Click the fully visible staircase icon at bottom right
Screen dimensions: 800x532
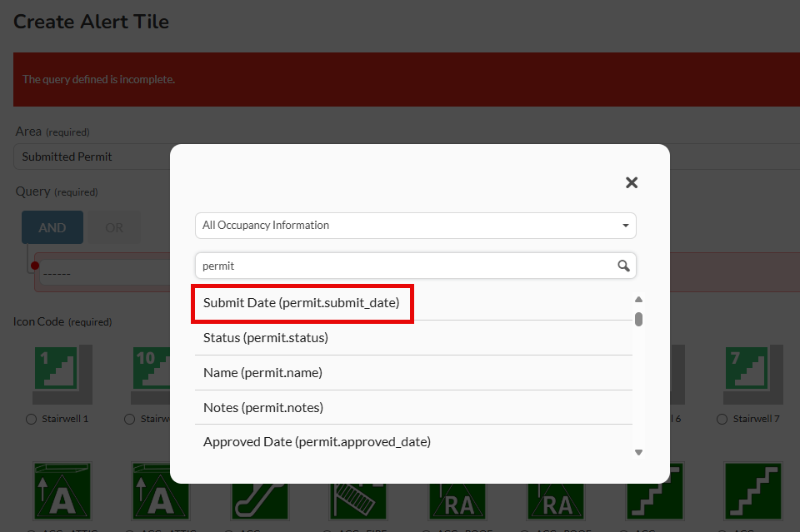pos(753,490)
